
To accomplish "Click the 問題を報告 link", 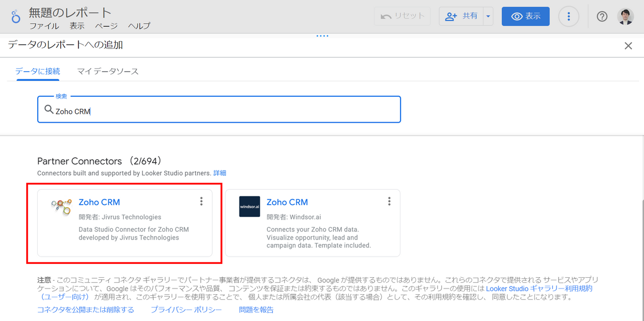I will click(x=256, y=310).
